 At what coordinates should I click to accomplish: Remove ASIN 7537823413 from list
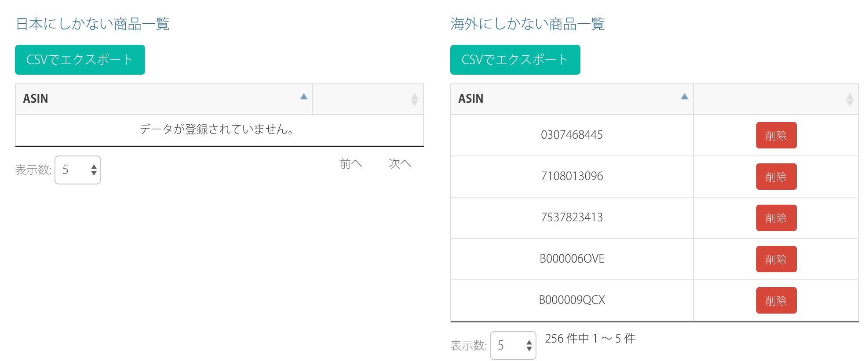pos(776,218)
